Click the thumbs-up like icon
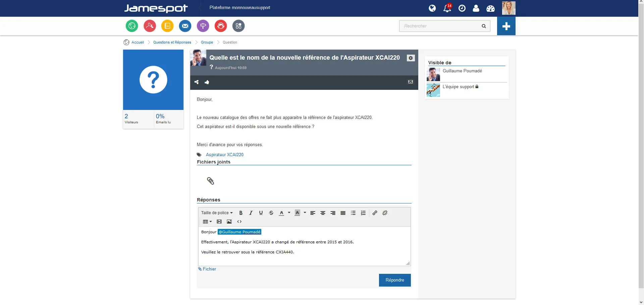Viewport: 644px width, 305px height. click(207, 82)
